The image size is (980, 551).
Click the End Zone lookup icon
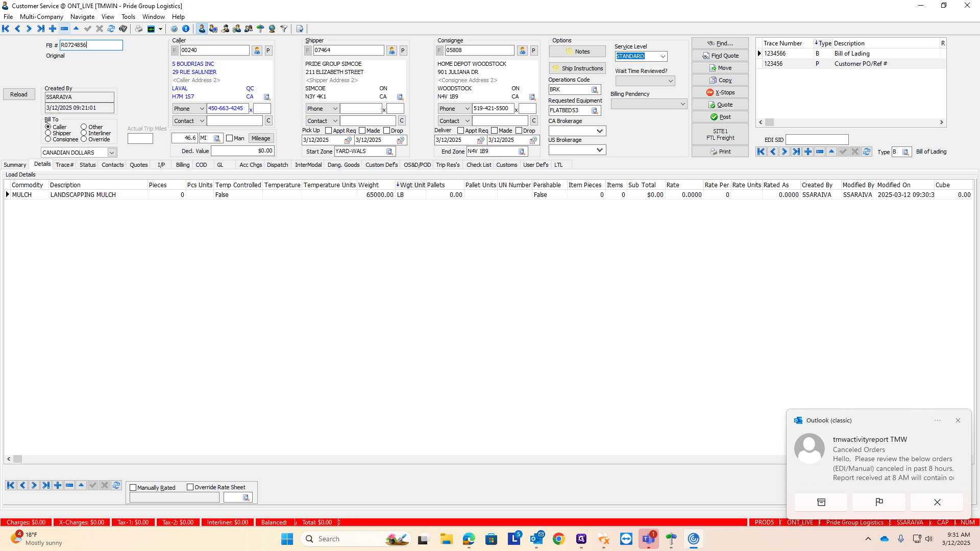coord(522,152)
